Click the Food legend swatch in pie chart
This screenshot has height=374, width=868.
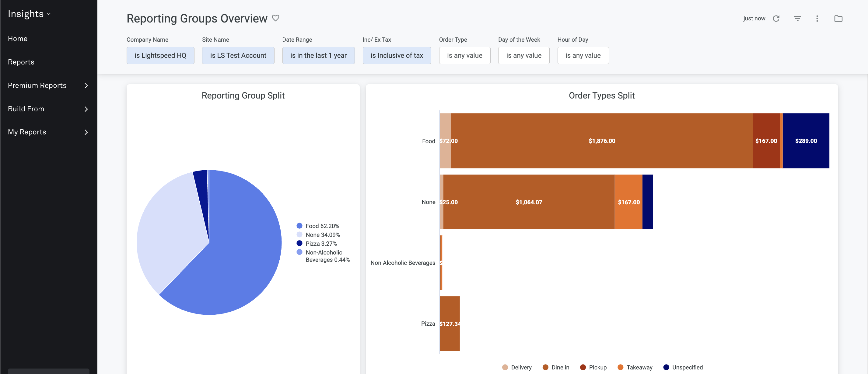[299, 226]
